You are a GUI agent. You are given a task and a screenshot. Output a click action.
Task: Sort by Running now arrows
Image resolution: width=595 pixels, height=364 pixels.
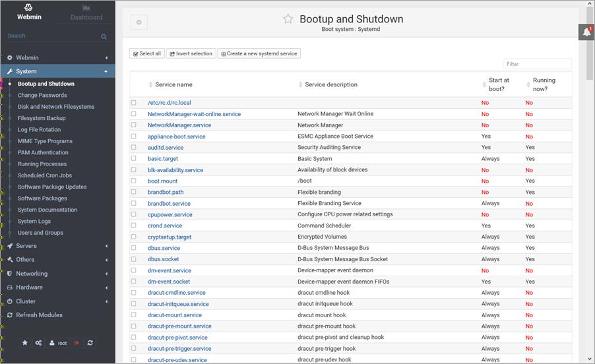[528, 84]
